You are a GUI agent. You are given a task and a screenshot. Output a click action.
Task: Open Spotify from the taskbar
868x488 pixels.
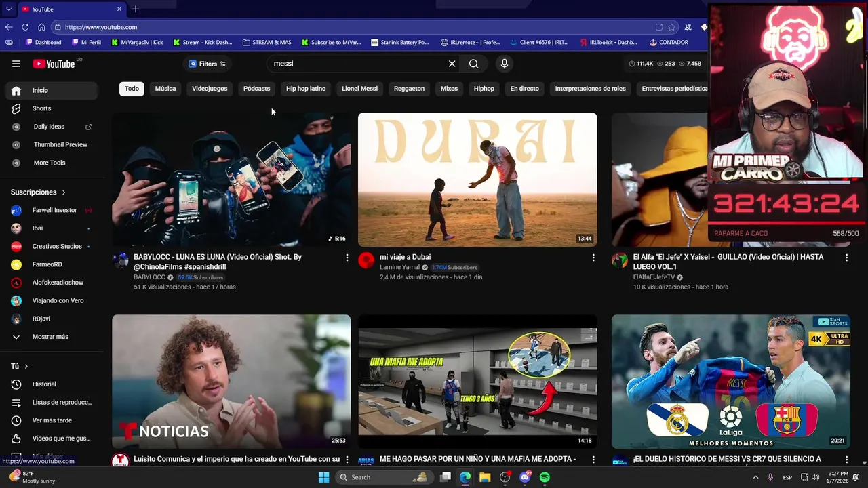(x=545, y=477)
